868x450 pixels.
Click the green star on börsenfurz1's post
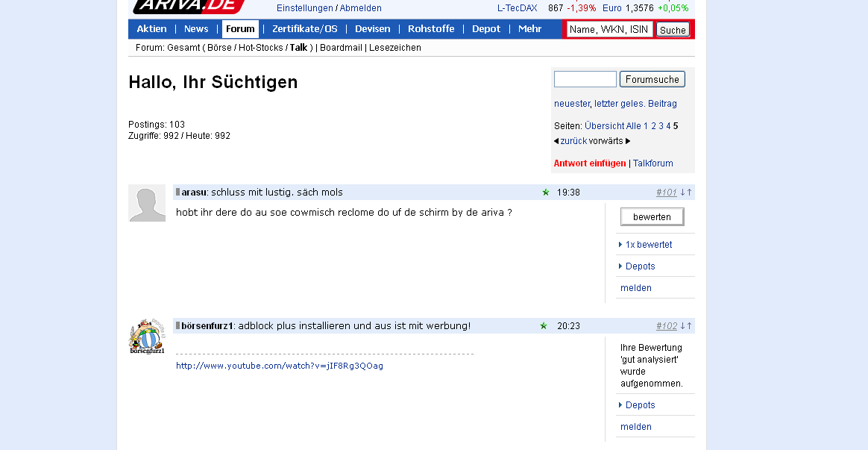544,326
